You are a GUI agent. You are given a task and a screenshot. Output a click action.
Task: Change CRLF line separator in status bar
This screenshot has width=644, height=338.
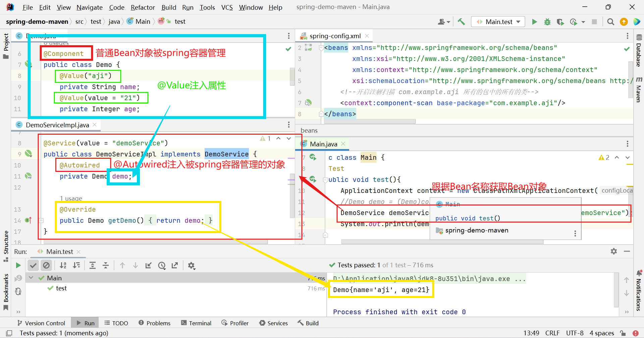552,333
